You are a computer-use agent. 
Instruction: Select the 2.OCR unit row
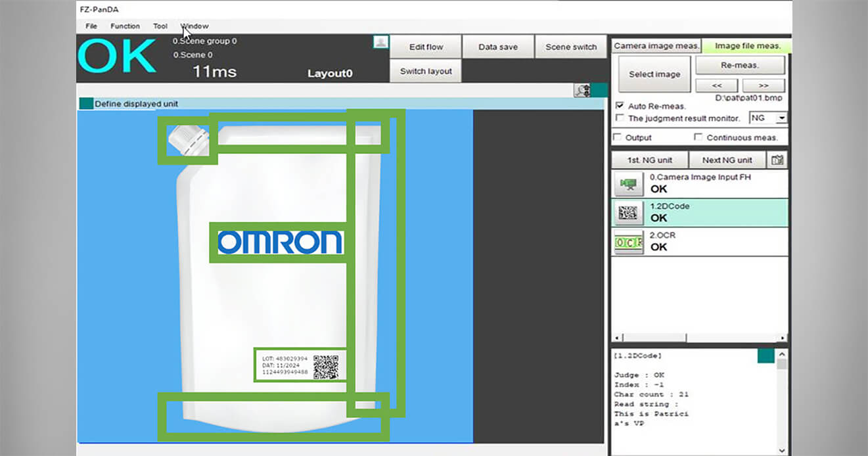pos(700,242)
